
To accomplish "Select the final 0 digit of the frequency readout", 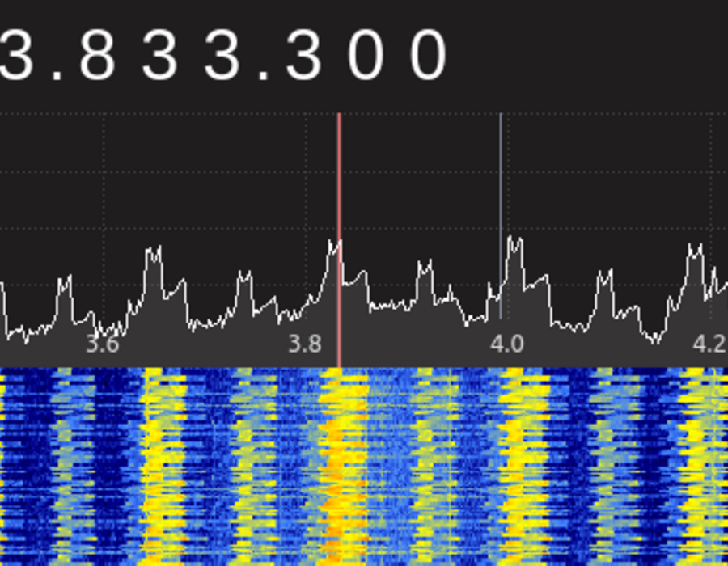I will click(x=429, y=55).
